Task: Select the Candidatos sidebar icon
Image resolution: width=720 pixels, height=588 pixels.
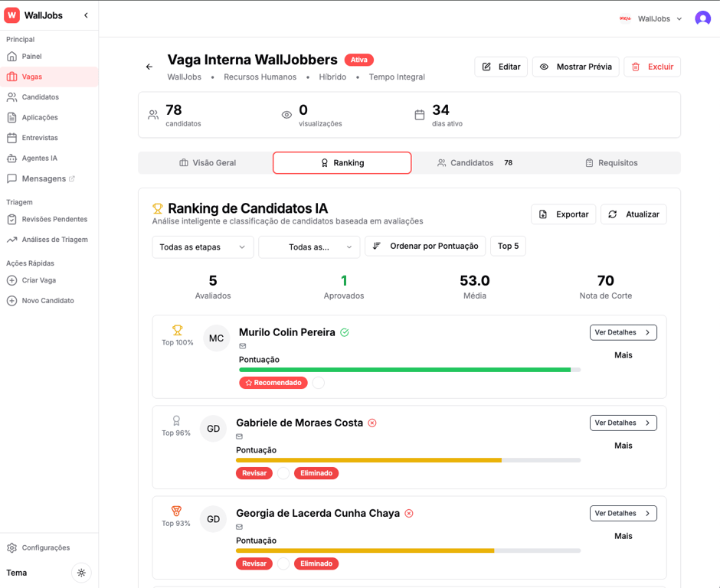Action: [x=19, y=97]
